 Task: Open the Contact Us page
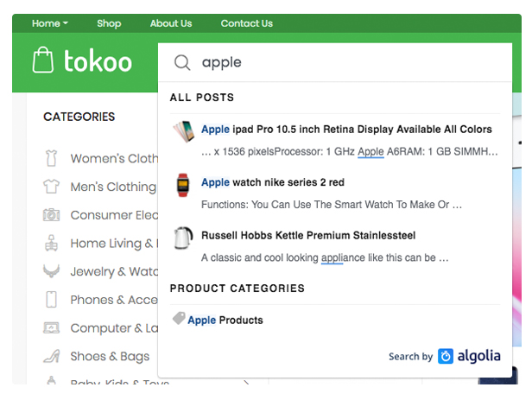246,23
